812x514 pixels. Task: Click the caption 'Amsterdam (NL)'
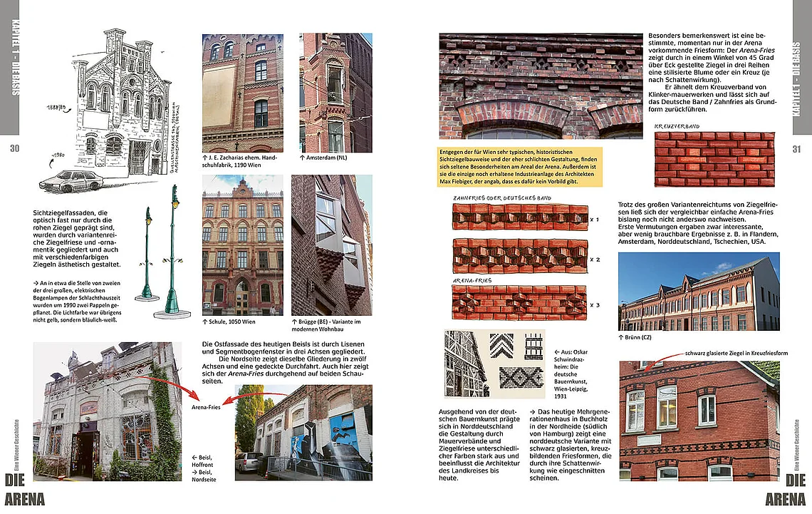point(323,158)
